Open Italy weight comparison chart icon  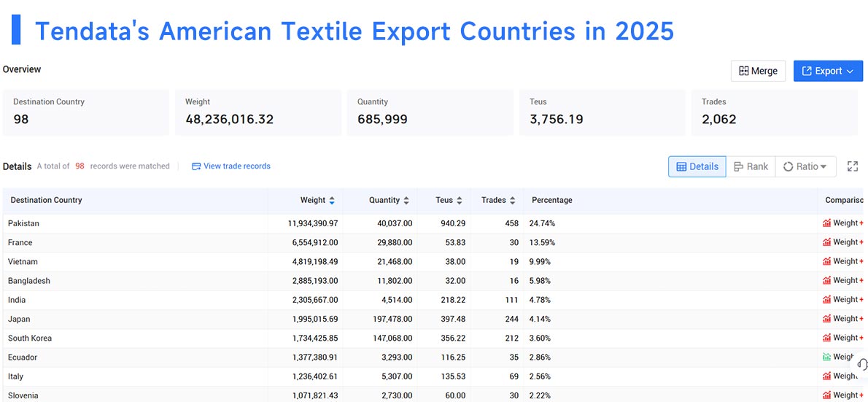[x=826, y=376]
